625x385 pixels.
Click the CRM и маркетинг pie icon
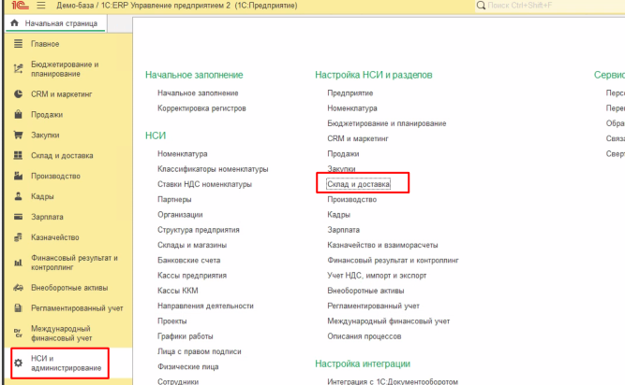18,94
